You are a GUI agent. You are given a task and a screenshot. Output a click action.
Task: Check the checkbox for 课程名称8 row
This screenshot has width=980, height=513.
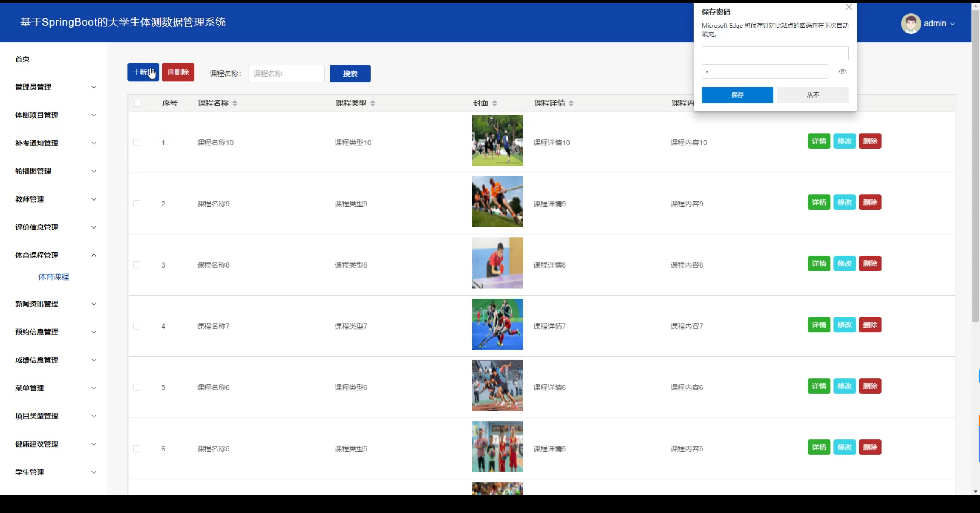(x=137, y=265)
